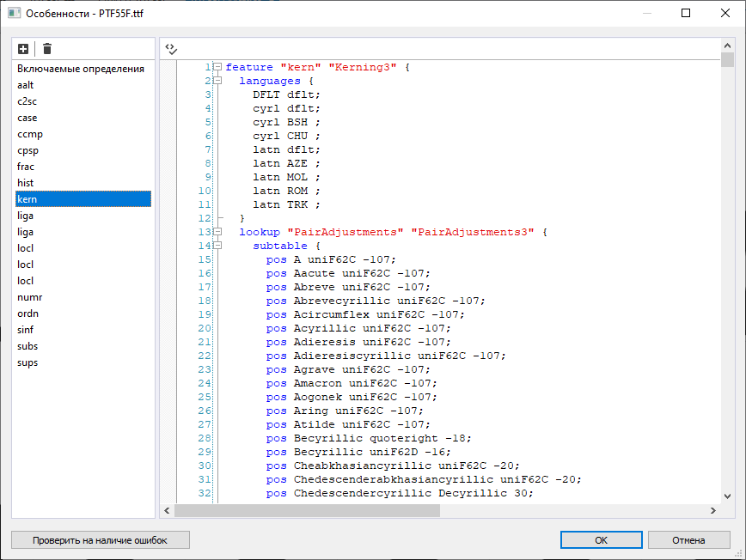Viewport: 746px width, 560px height.
Task: Click the horizontal scrollbar left arrow
Action: click(x=167, y=510)
